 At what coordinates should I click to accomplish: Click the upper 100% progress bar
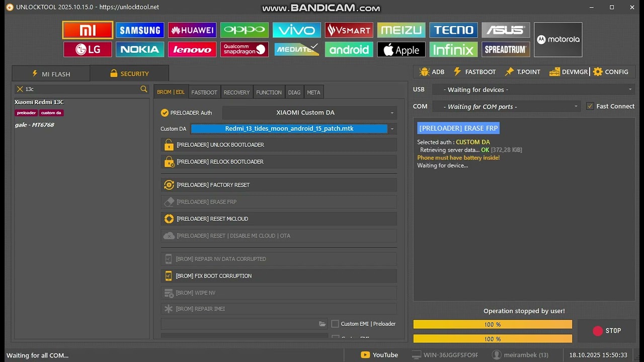pos(493,325)
